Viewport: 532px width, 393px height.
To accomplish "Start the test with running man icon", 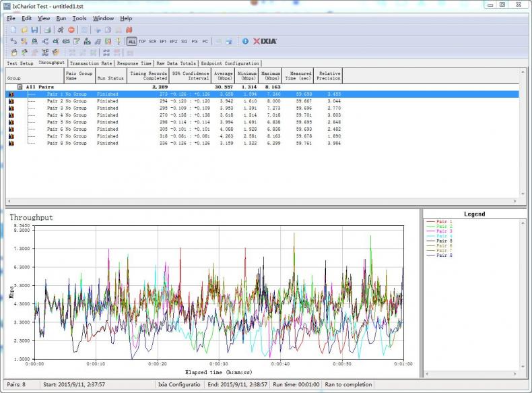I will pyautogui.click(x=61, y=30).
